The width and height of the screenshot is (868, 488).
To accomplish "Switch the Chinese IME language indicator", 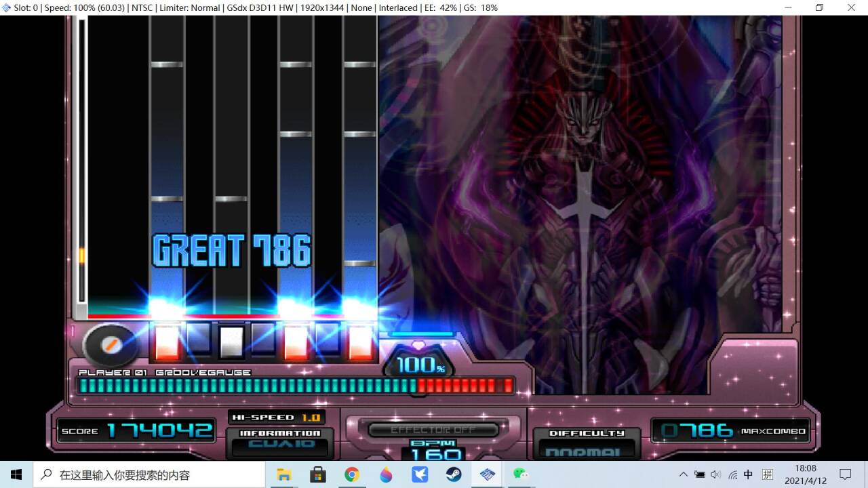I will (749, 474).
